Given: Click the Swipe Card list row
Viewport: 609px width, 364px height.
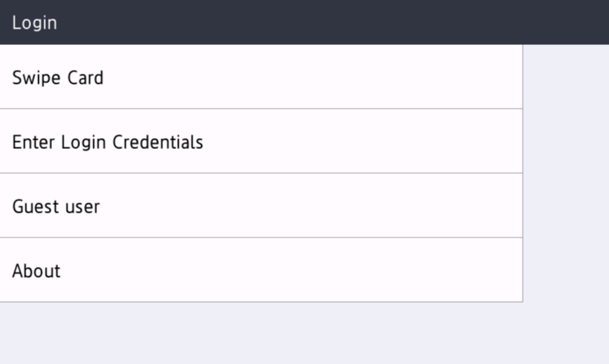Looking at the screenshot, I should [311, 77].
